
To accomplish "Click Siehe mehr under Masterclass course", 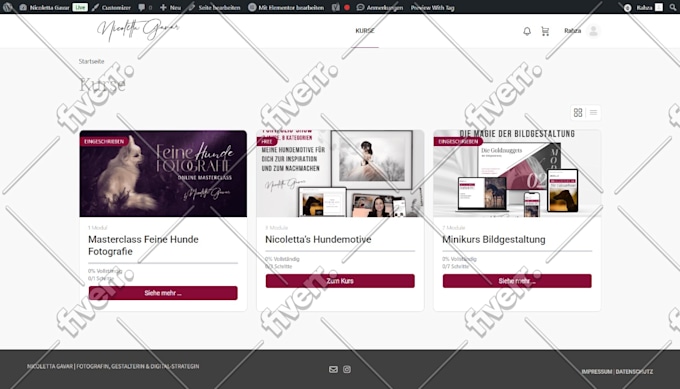I will pyautogui.click(x=163, y=293).
